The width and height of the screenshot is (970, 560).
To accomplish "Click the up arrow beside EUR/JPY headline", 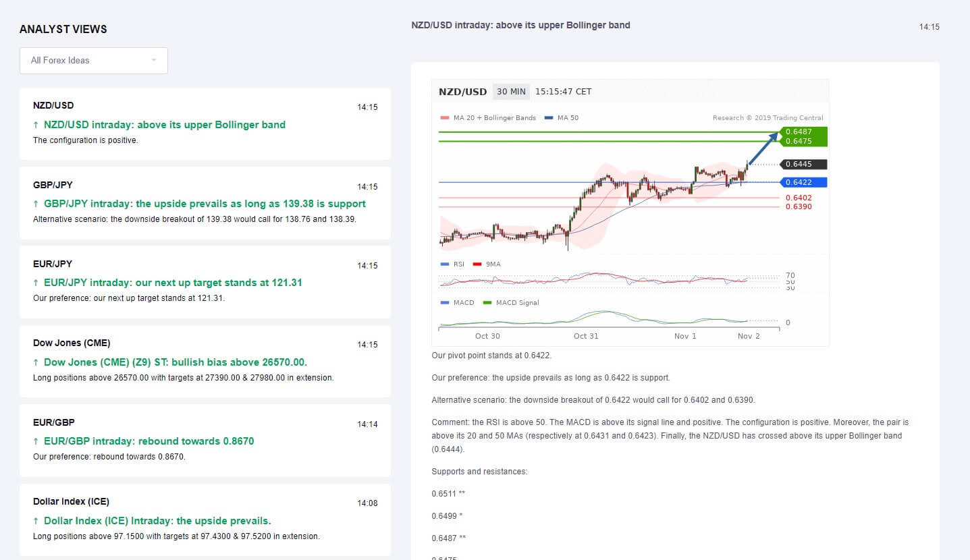I will click(x=36, y=283).
